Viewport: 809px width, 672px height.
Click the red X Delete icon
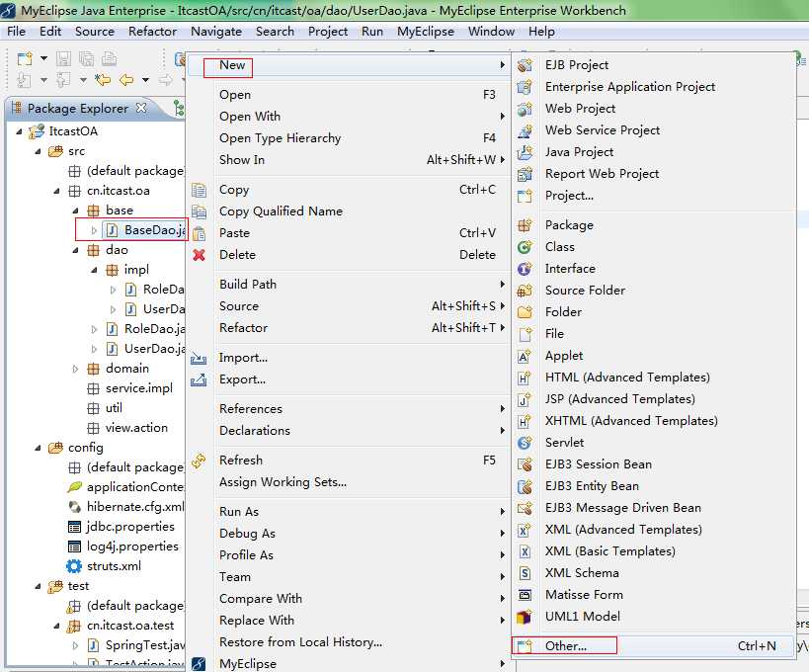click(199, 255)
